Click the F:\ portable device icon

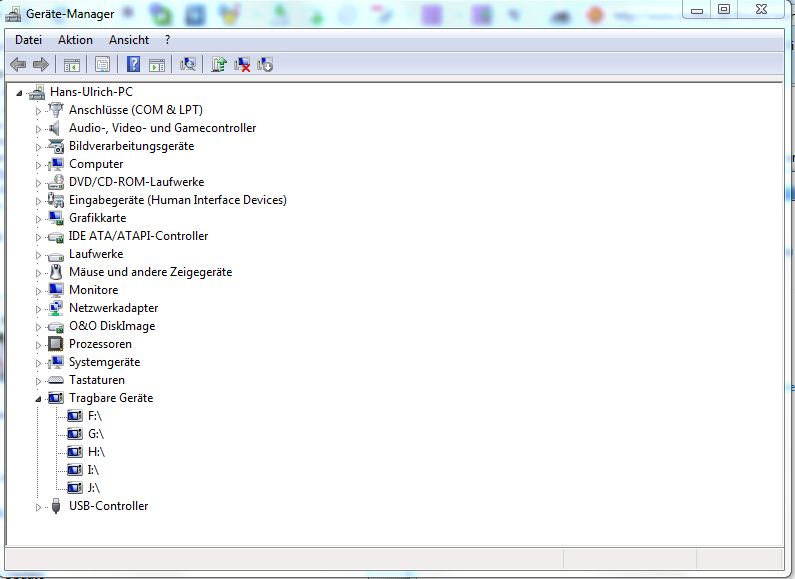pos(75,416)
